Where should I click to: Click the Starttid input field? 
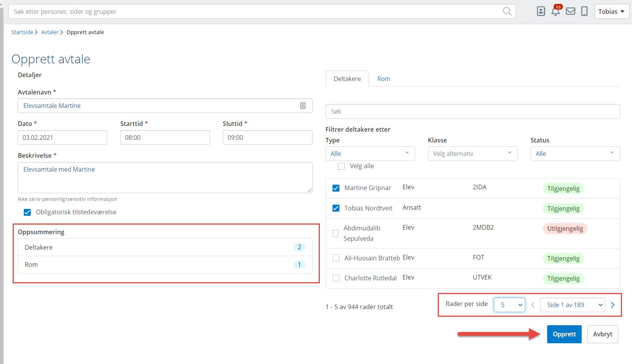(x=165, y=137)
